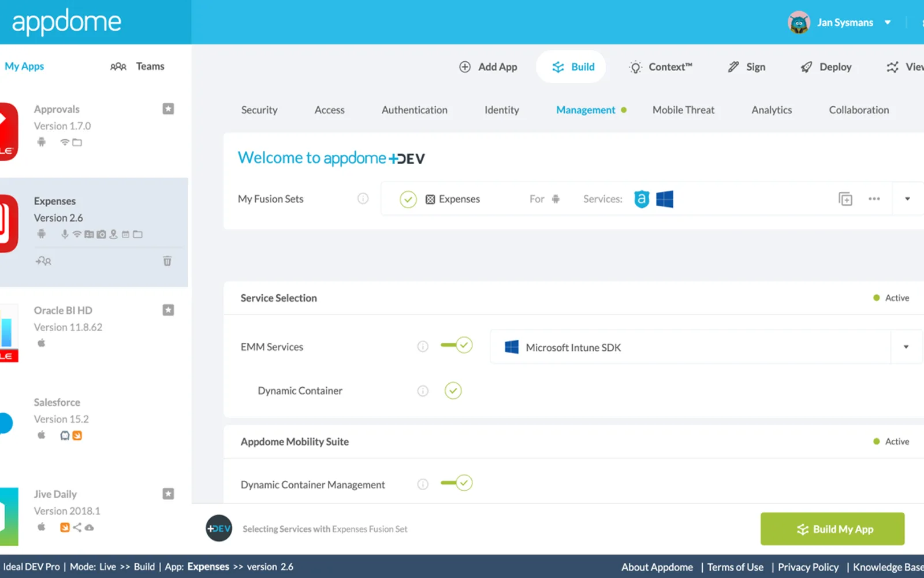924x578 pixels.
Task: Click add team member icon under Expenses
Action: pos(43,261)
